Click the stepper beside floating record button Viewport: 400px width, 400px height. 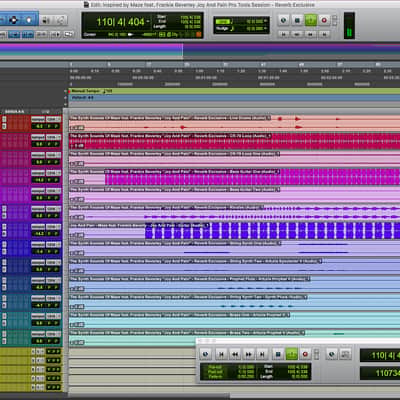pos(316,354)
